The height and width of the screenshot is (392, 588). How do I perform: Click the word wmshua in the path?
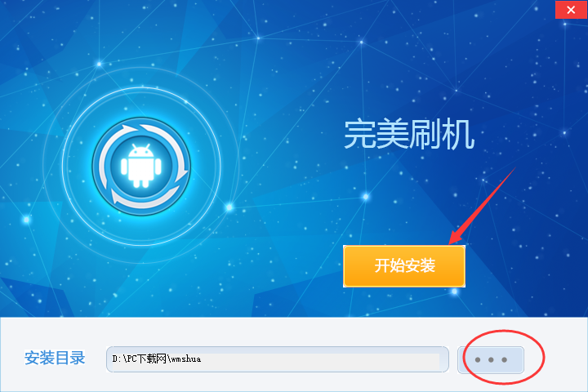(186, 359)
